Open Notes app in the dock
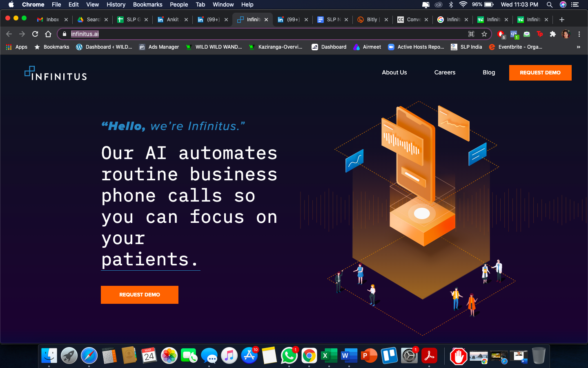The width and height of the screenshot is (588, 368). tap(269, 355)
